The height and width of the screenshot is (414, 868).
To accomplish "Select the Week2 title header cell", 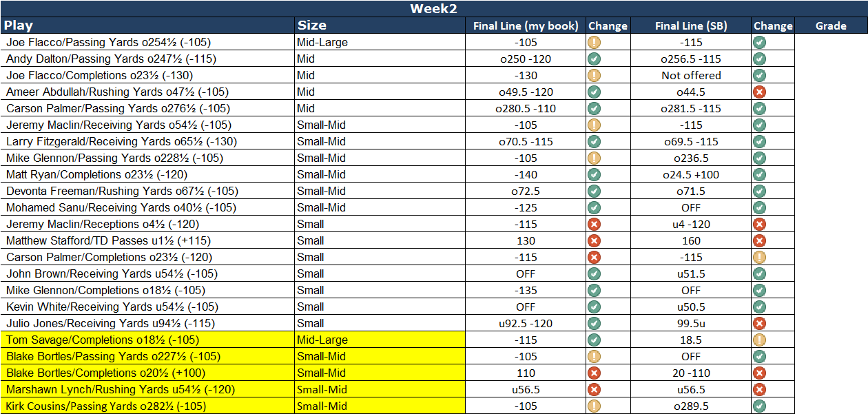I will pyautogui.click(x=434, y=8).
